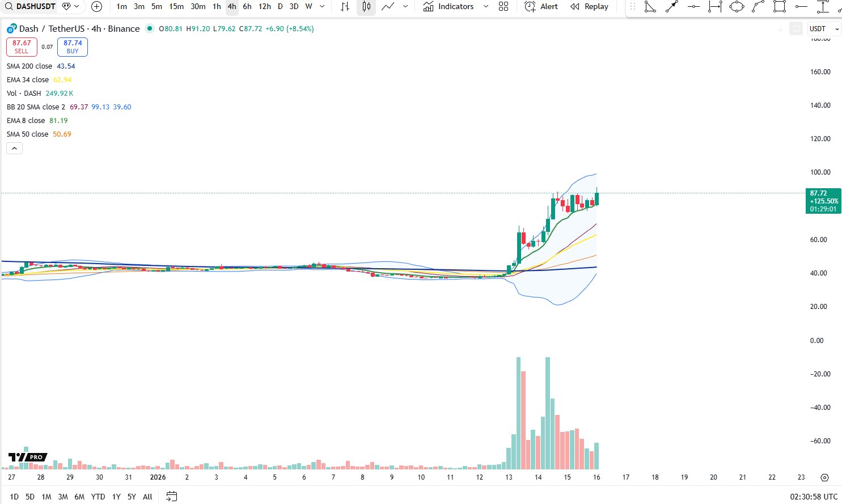Grab the drawing toolbar drag handle
The height and width of the screenshot is (504, 842).
click(x=633, y=7)
